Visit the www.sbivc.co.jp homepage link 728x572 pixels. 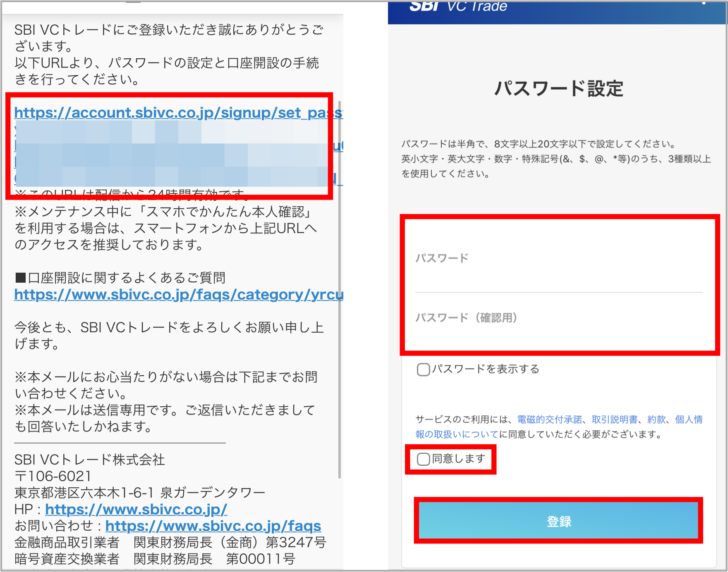(136, 510)
